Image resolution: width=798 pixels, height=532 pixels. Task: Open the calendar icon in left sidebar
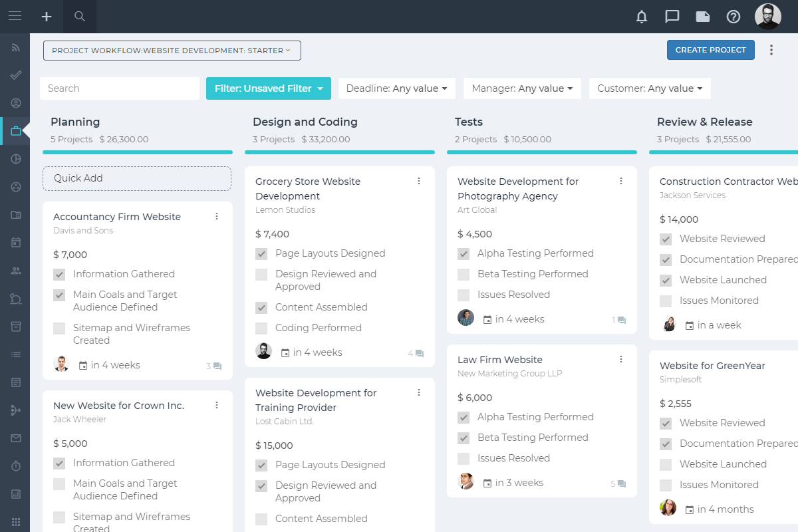point(16,242)
